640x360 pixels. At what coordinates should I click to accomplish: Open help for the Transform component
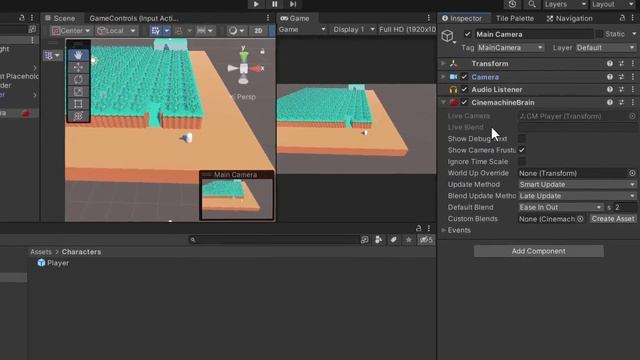[x=610, y=64]
